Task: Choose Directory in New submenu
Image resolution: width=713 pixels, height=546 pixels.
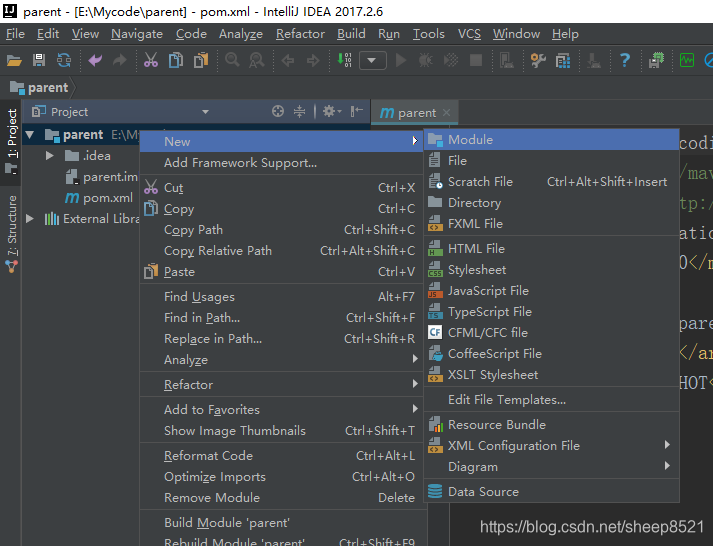Action: coord(551,203)
